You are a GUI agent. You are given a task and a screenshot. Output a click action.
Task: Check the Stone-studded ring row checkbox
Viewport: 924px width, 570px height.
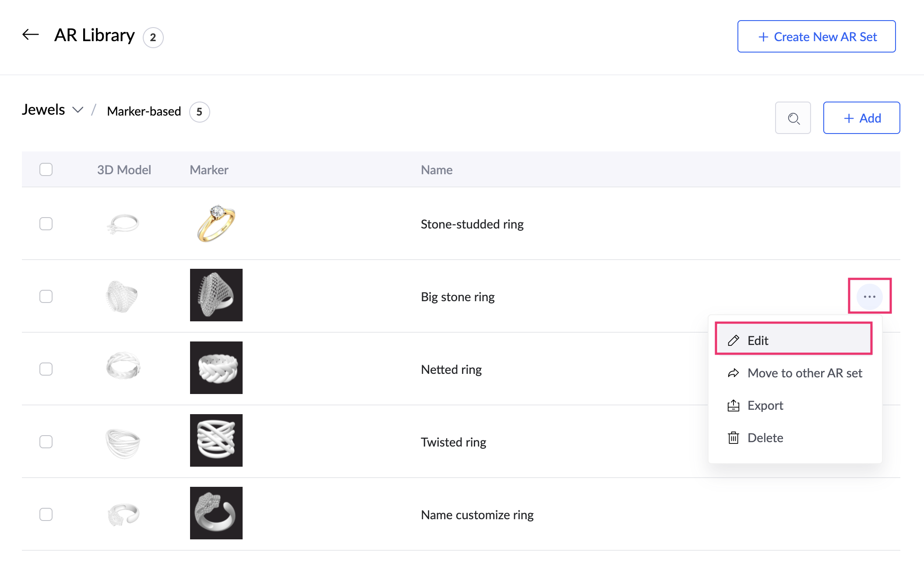46,224
